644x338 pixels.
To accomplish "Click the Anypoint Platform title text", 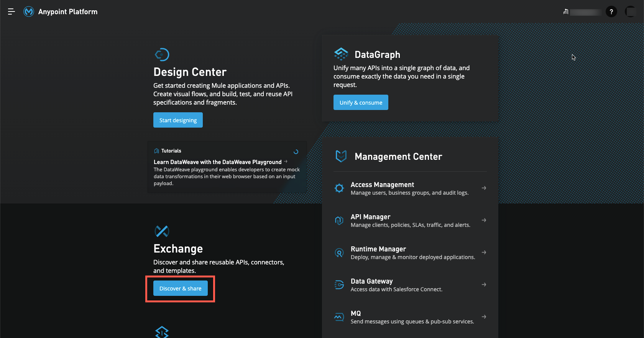I will 68,12.
